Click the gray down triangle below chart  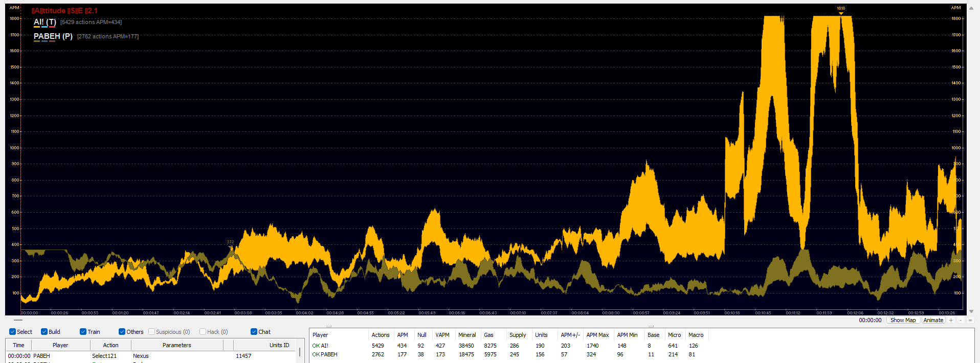[971, 311]
